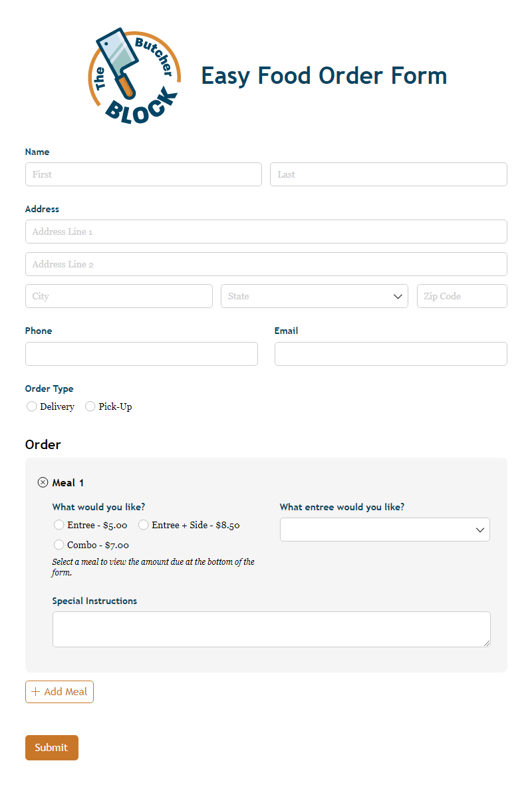Expand the entree selection dropdown
Viewport: 532px width, 785px height.
click(x=384, y=530)
